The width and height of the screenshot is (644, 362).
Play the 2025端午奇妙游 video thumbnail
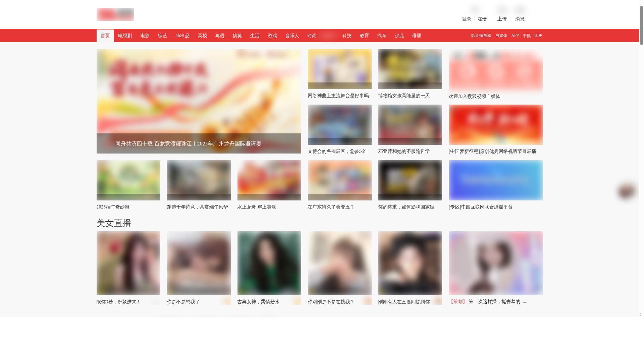click(x=128, y=180)
